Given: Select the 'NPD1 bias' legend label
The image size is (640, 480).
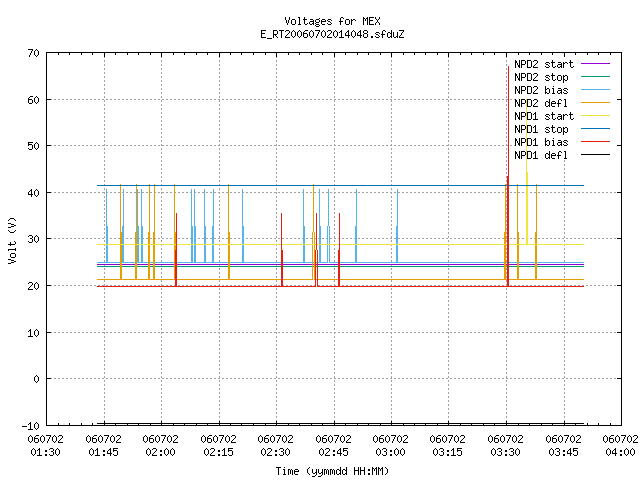Looking at the screenshot, I should [541, 142].
